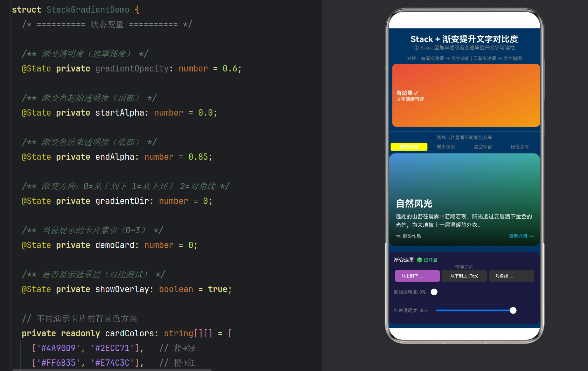Viewport: 588px width, 371px height.
Task: Click the startAlpha variable name
Action: [120, 113]
